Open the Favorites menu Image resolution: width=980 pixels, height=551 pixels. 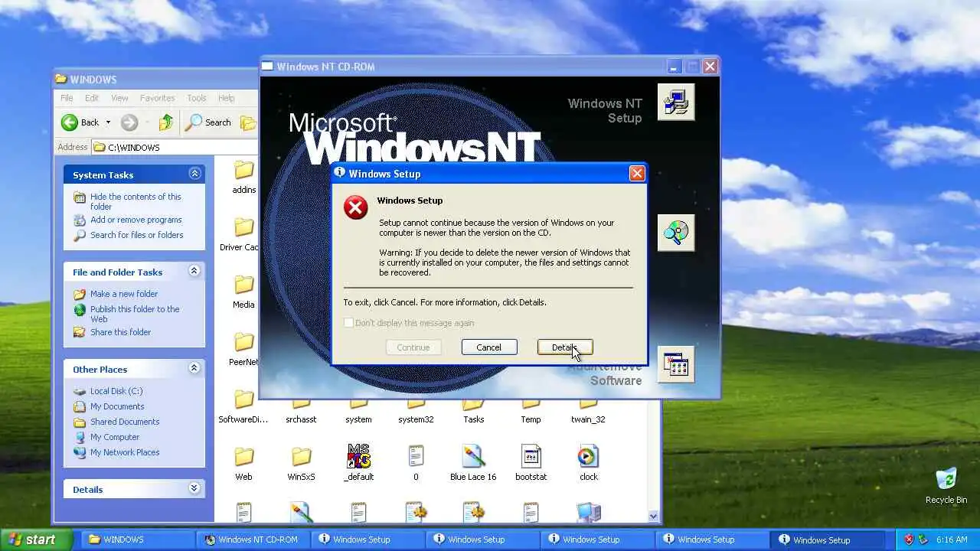point(157,98)
